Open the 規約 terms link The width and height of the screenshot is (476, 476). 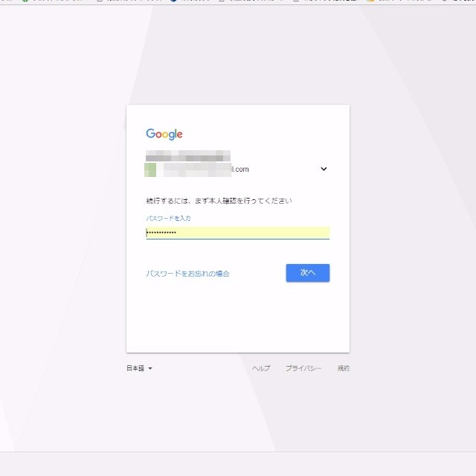tap(344, 368)
